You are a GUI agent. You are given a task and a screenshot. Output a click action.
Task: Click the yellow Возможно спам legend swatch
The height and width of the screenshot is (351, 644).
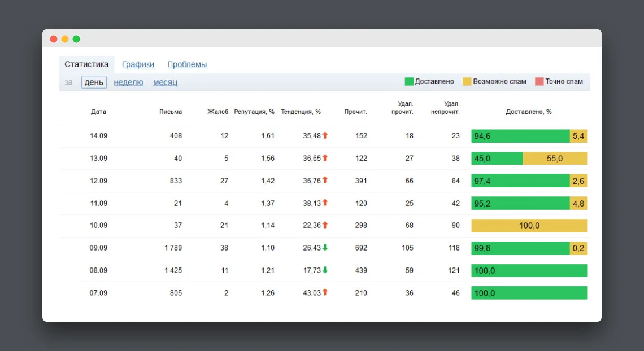(467, 82)
